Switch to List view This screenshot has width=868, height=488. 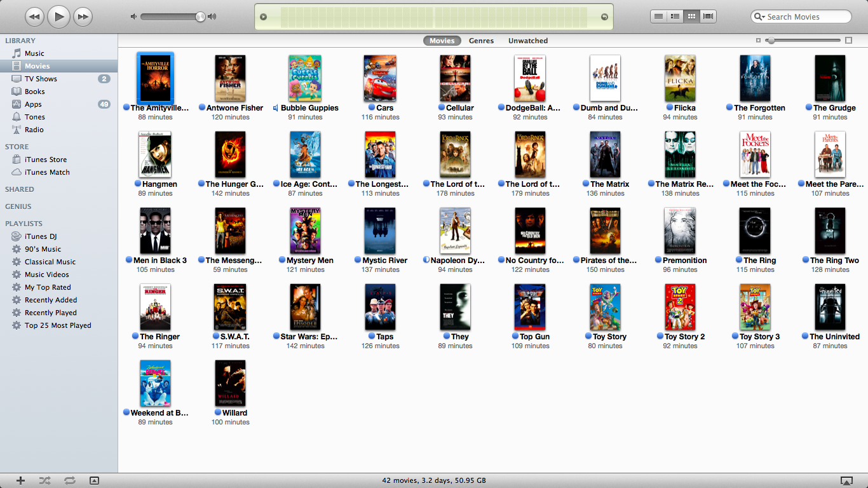[x=659, y=17]
